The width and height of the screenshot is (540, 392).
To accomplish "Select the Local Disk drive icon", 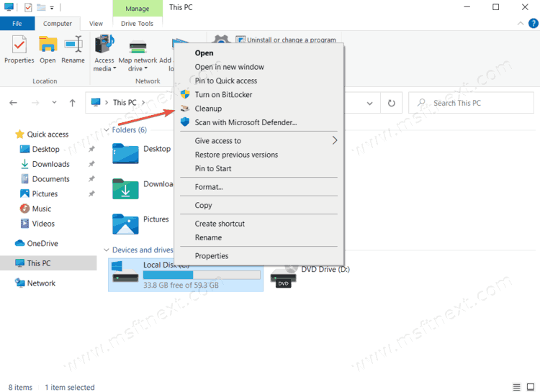I will click(125, 272).
